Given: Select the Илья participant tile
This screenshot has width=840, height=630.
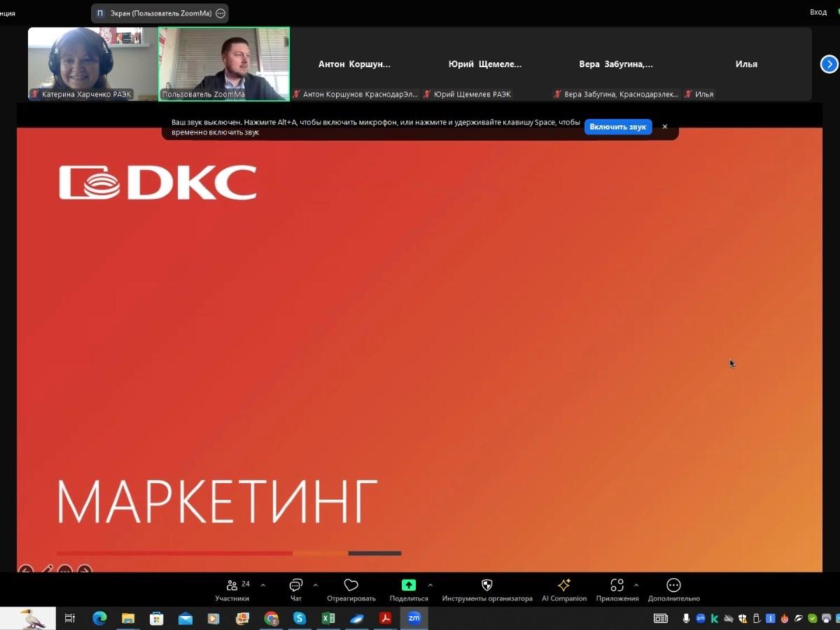Looking at the screenshot, I should [746, 64].
